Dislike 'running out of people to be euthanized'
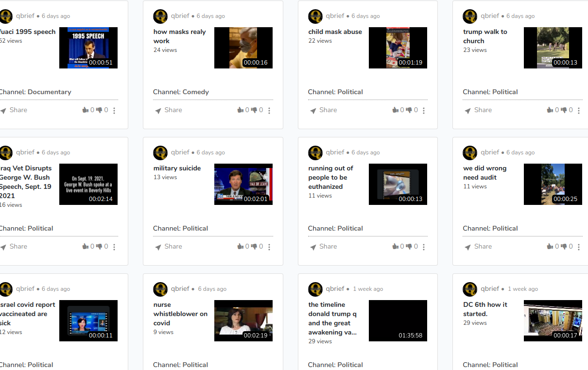The width and height of the screenshot is (588, 370). [x=409, y=247]
